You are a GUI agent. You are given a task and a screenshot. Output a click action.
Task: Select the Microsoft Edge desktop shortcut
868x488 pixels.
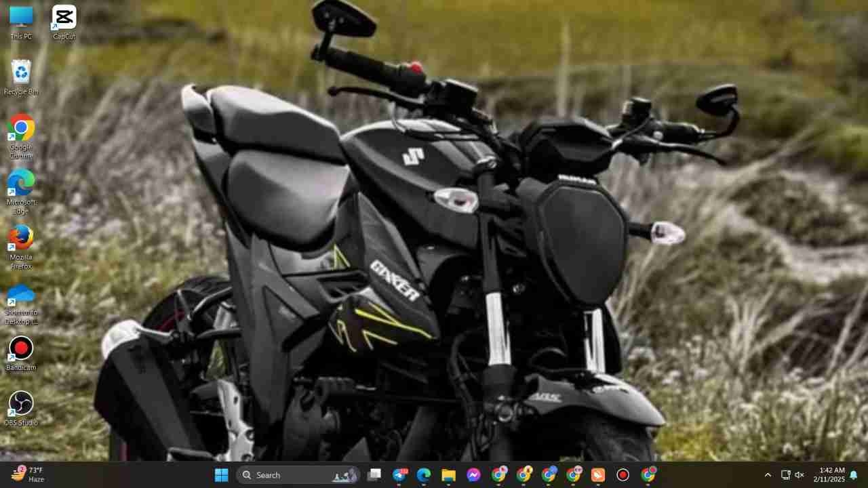click(x=21, y=192)
